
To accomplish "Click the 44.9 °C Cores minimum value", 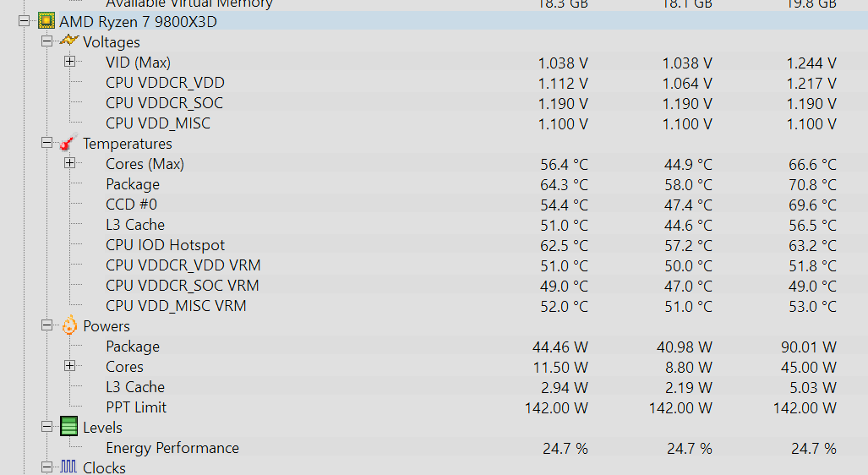I will pyautogui.click(x=688, y=165).
